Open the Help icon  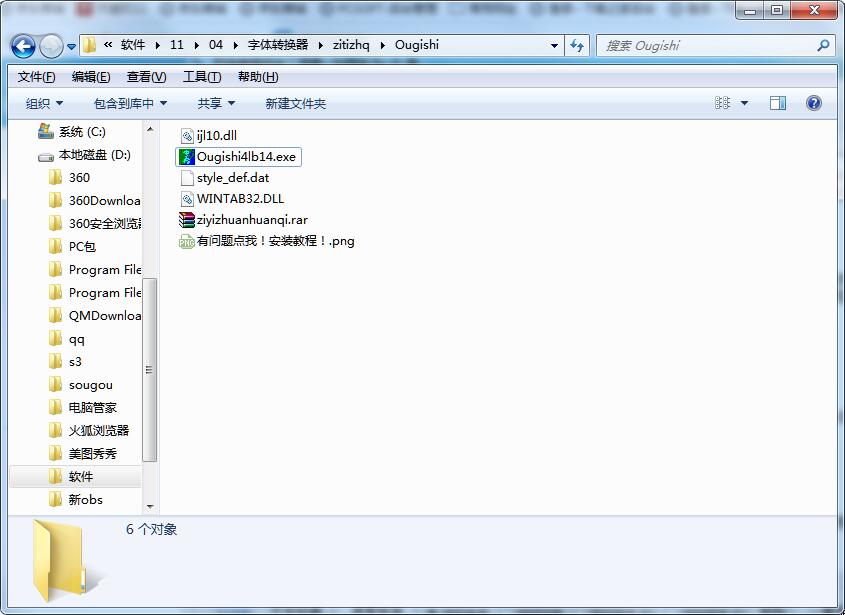(x=814, y=103)
